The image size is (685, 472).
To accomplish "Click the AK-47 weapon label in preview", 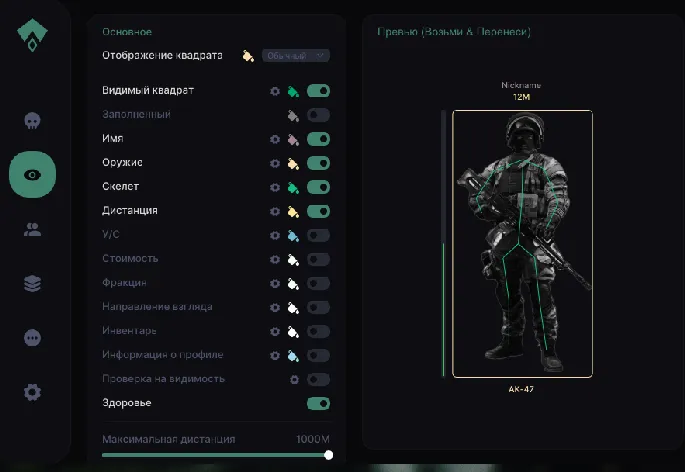I will coord(521,389).
